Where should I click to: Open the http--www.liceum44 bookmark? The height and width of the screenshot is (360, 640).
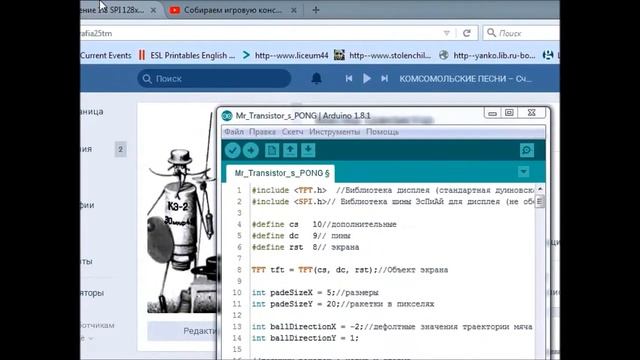pyautogui.click(x=286, y=56)
